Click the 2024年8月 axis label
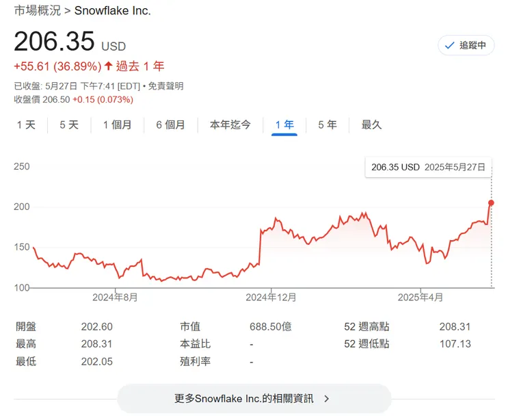 (x=115, y=298)
